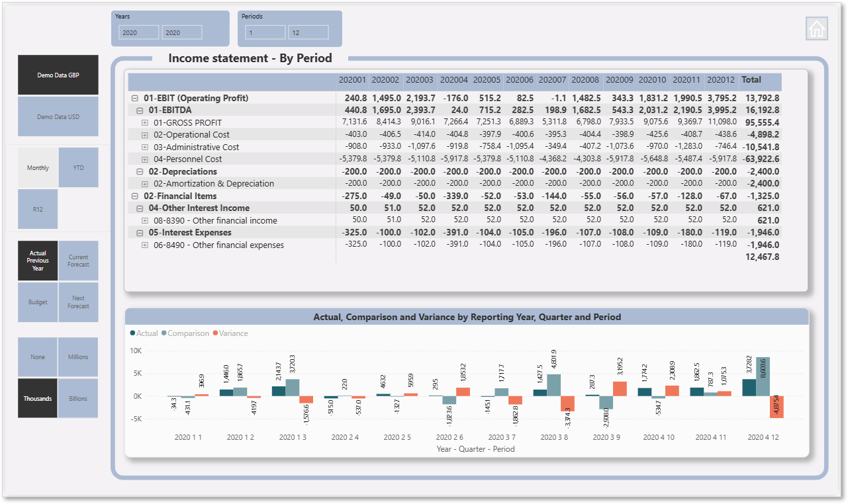Select the Demo Data GBP slicer
Screen dimensions: 848x504
tap(58, 75)
